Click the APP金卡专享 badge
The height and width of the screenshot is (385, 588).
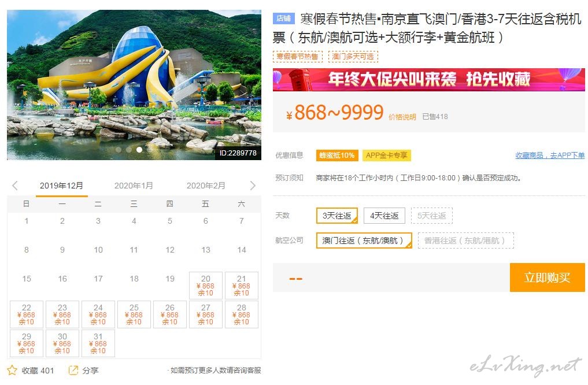386,155
